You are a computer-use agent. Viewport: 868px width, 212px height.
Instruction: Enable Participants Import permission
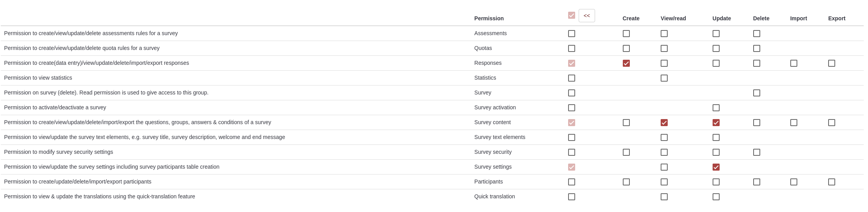793,182
